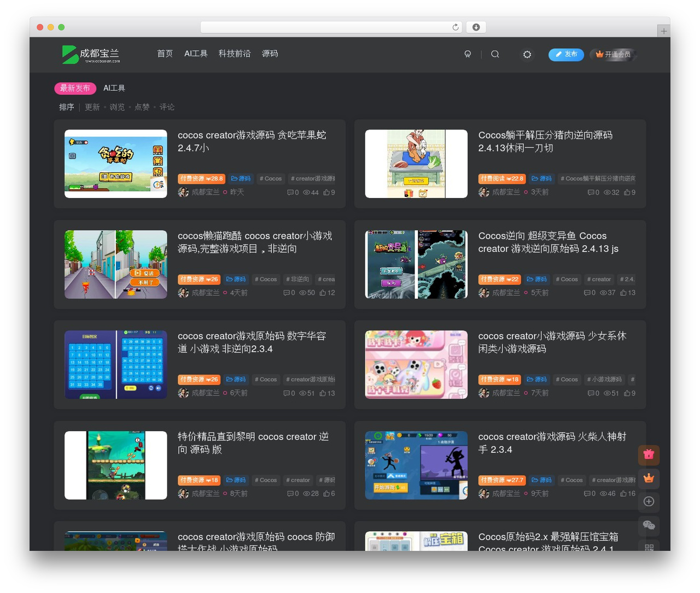This screenshot has height=593, width=700.
Task: Sort posts by 浏览
Action: point(117,107)
